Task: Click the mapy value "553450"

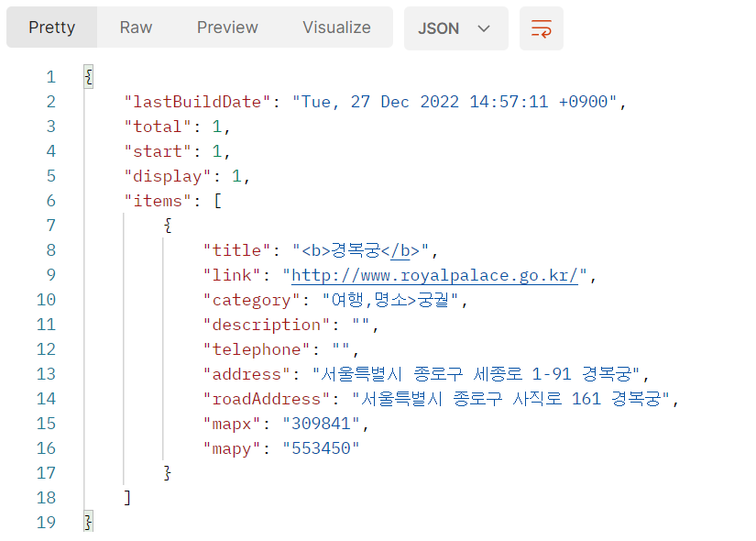Action: pyautogui.click(x=321, y=448)
